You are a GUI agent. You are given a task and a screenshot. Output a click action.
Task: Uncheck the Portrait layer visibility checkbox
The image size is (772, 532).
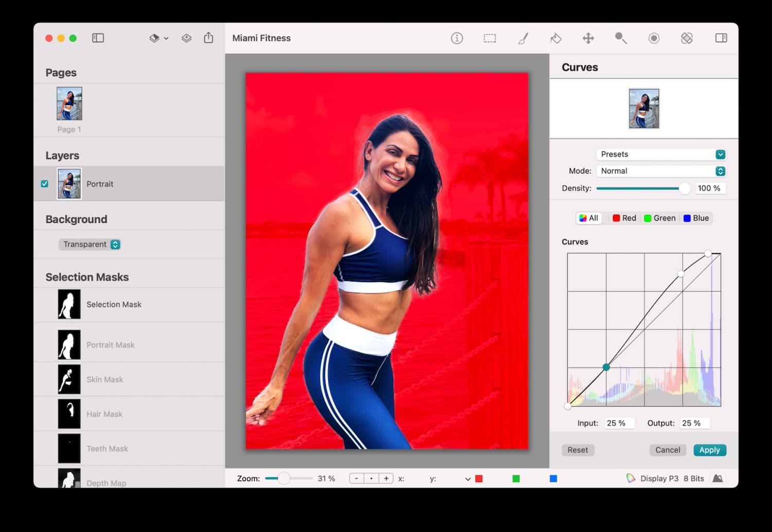coord(45,184)
